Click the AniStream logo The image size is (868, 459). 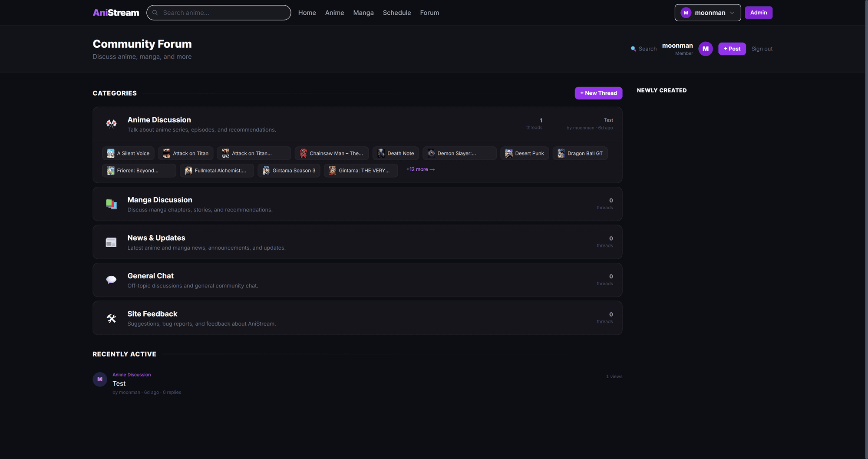(116, 13)
